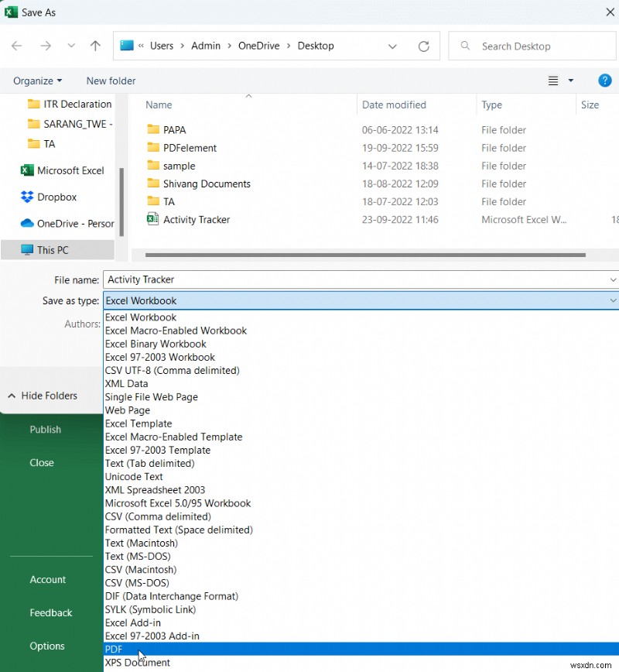619x672 pixels.
Task: Navigate up one folder level with the up arrow
Action: click(x=94, y=46)
